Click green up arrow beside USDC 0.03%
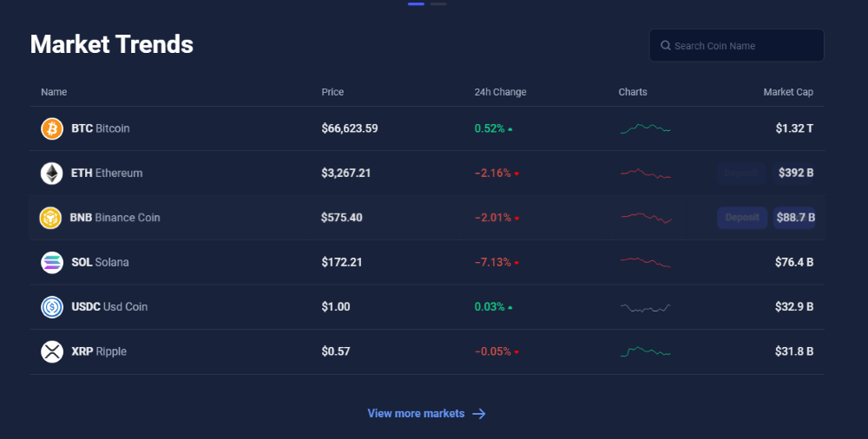 (510, 307)
